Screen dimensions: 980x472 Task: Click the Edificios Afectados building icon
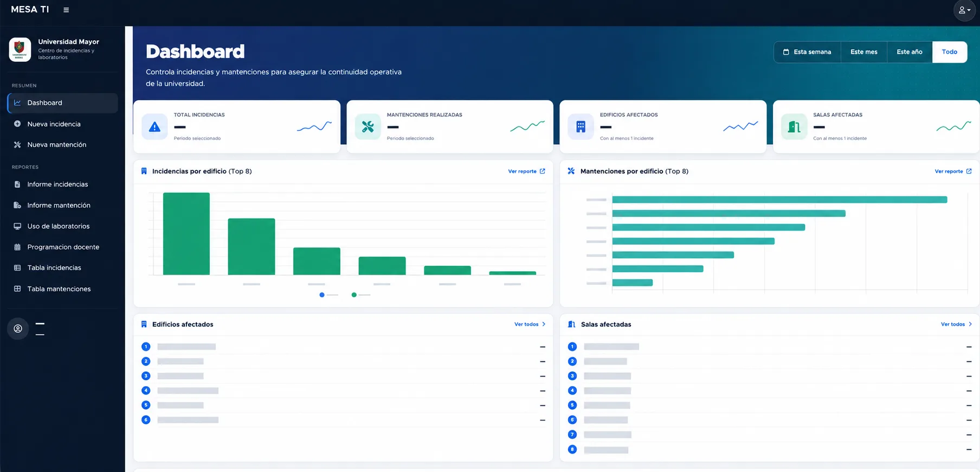pos(581,127)
